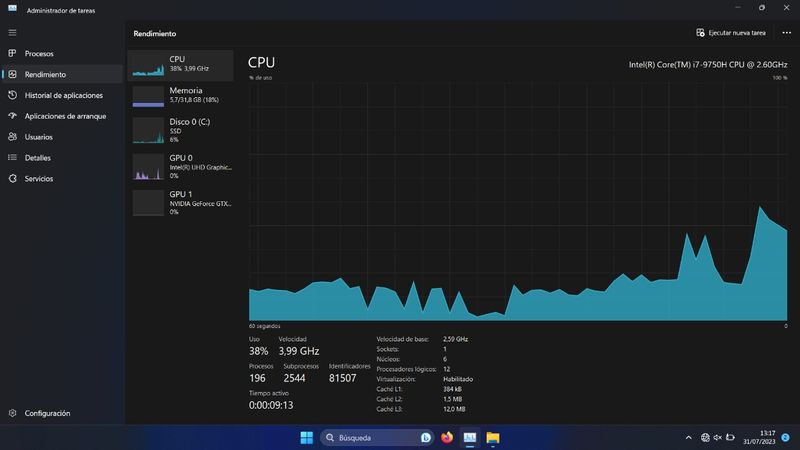Click the 3,99 GHz Velocidad value
Viewport: 800px width, 450px height.
coord(298,351)
